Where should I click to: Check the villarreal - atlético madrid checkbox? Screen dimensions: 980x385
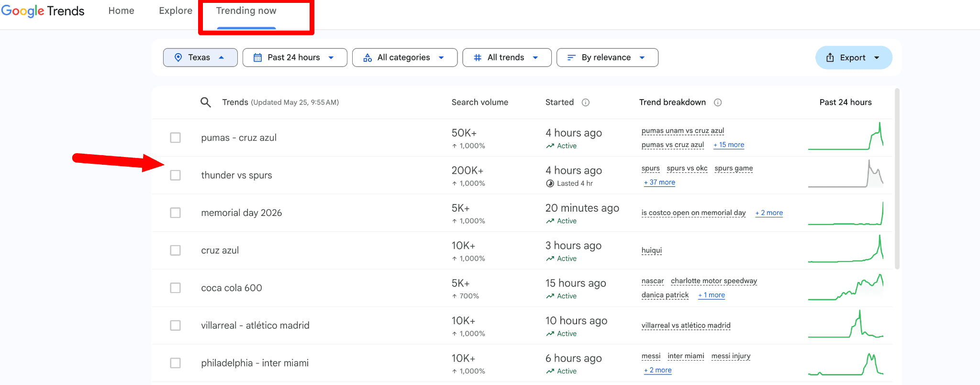tap(176, 326)
